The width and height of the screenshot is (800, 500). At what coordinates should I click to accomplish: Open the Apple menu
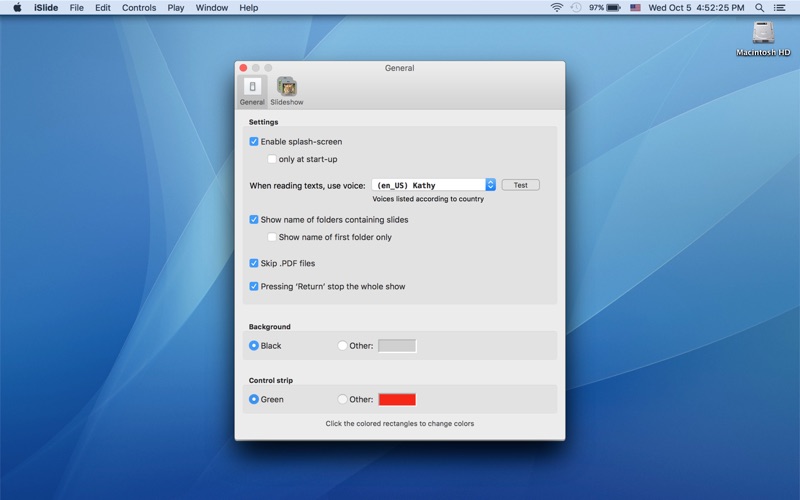(x=17, y=8)
